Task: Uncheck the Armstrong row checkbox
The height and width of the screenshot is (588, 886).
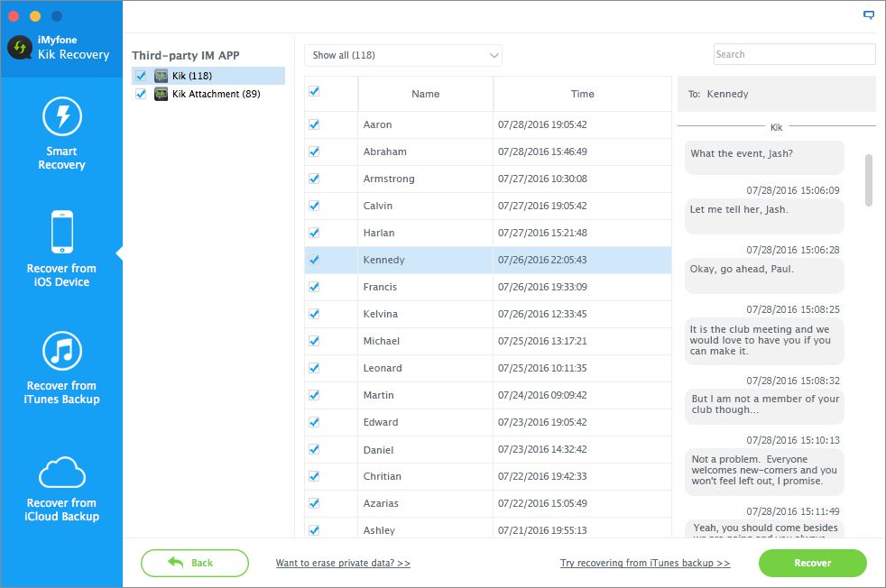Action: (x=314, y=179)
